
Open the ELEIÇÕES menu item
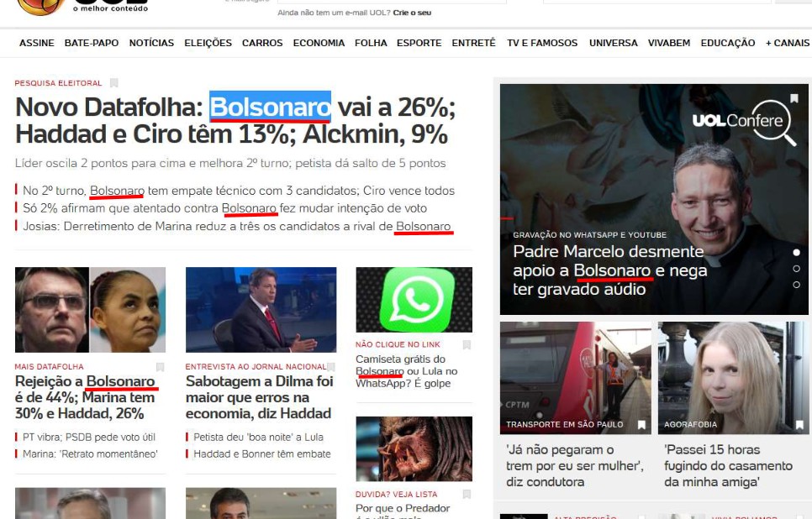click(208, 43)
